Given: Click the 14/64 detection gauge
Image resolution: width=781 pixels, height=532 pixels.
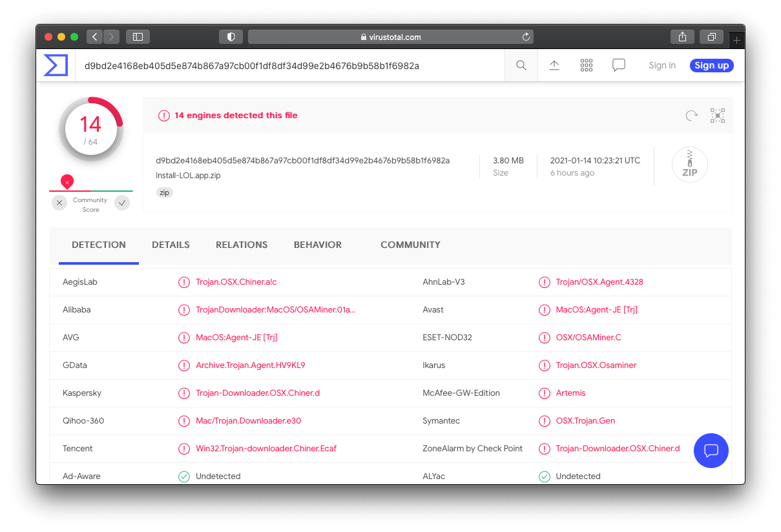Looking at the screenshot, I should 91,129.
